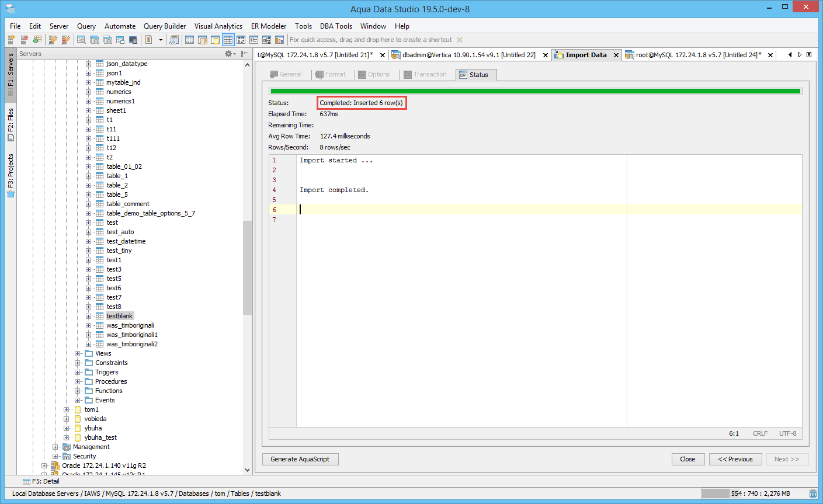
Task: Close the Untitled 22 Vertica tab
Action: point(546,55)
